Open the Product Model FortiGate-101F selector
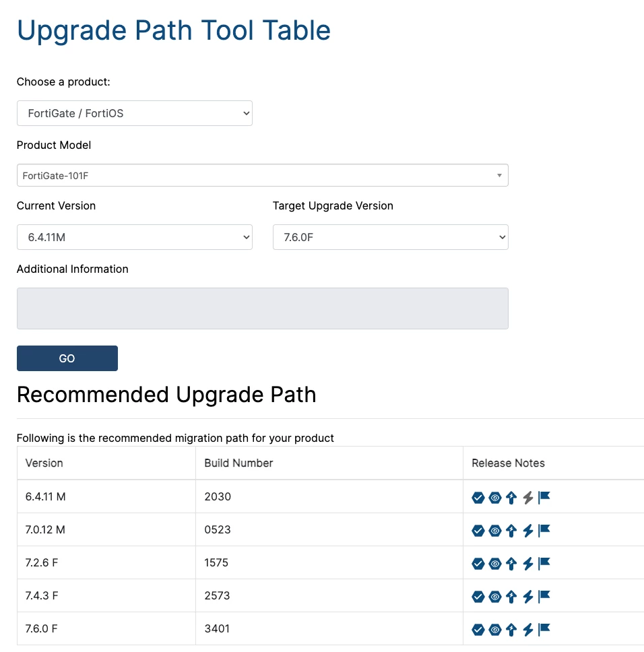 click(x=262, y=175)
